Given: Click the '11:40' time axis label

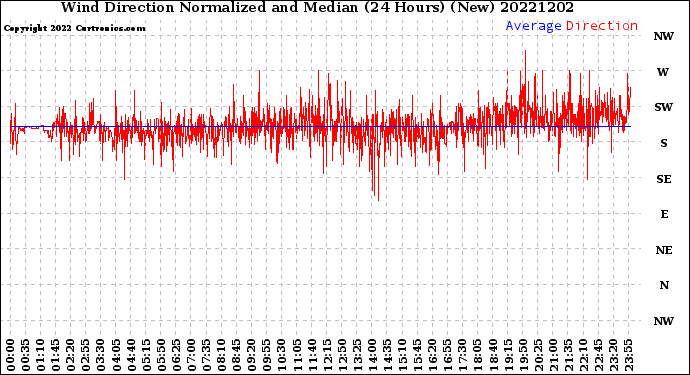Looking at the screenshot, I should [312, 355].
